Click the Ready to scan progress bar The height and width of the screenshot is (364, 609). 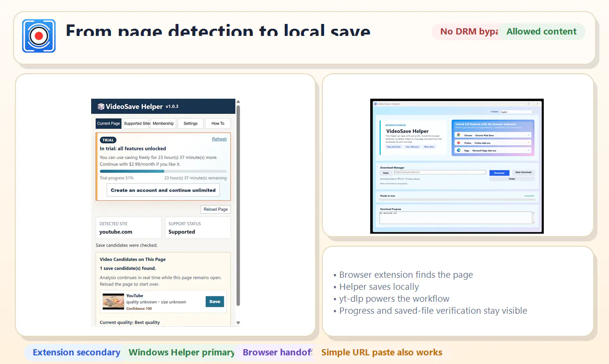tap(457, 200)
